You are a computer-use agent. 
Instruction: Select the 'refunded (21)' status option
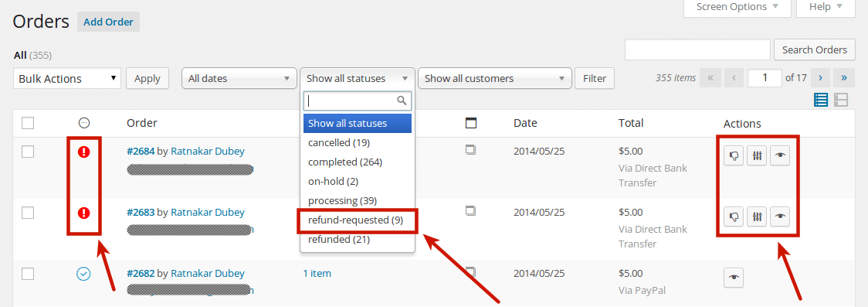(x=357, y=240)
